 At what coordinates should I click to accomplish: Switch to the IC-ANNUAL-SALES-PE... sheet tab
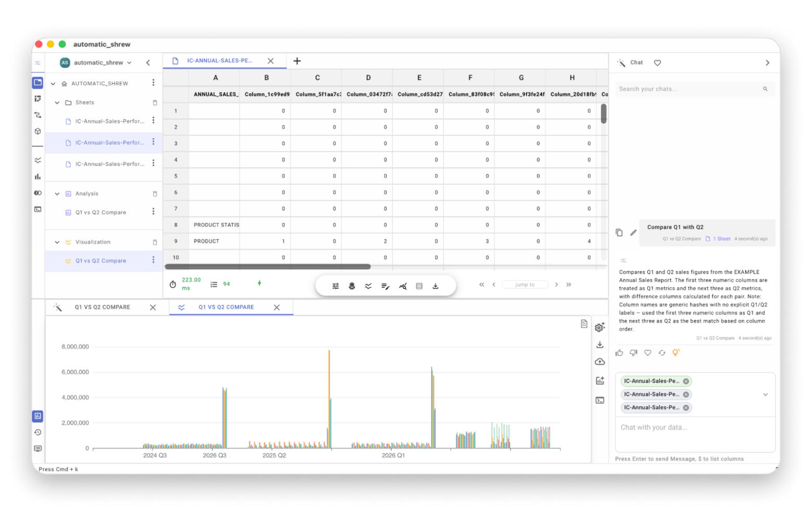click(219, 61)
